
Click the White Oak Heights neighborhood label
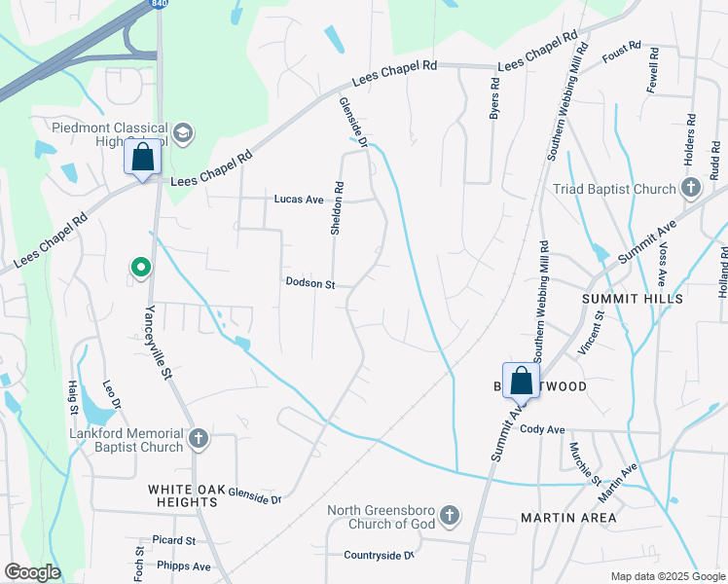187,495
